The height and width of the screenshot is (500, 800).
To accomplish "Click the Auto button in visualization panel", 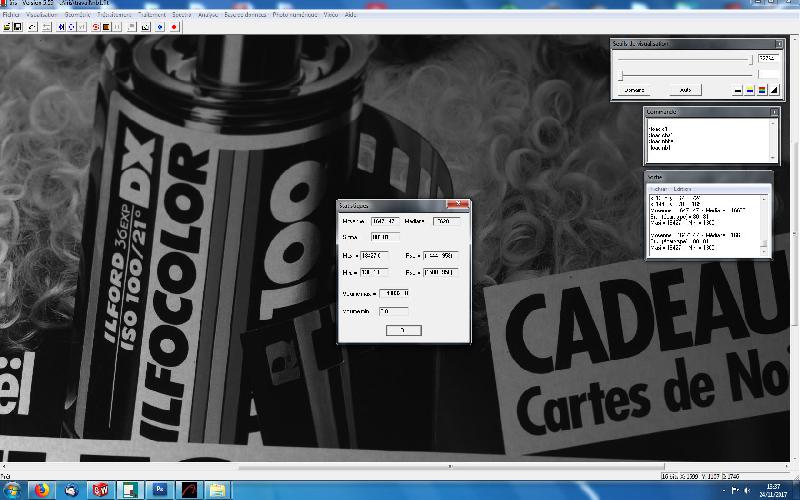I will click(x=685, y=90).
